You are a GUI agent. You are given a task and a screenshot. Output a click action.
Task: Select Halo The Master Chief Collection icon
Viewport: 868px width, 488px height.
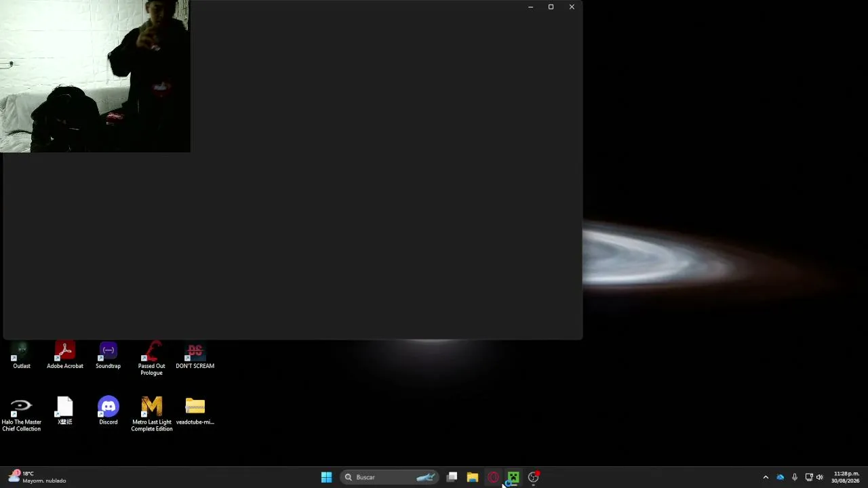(x=22, y=414)
